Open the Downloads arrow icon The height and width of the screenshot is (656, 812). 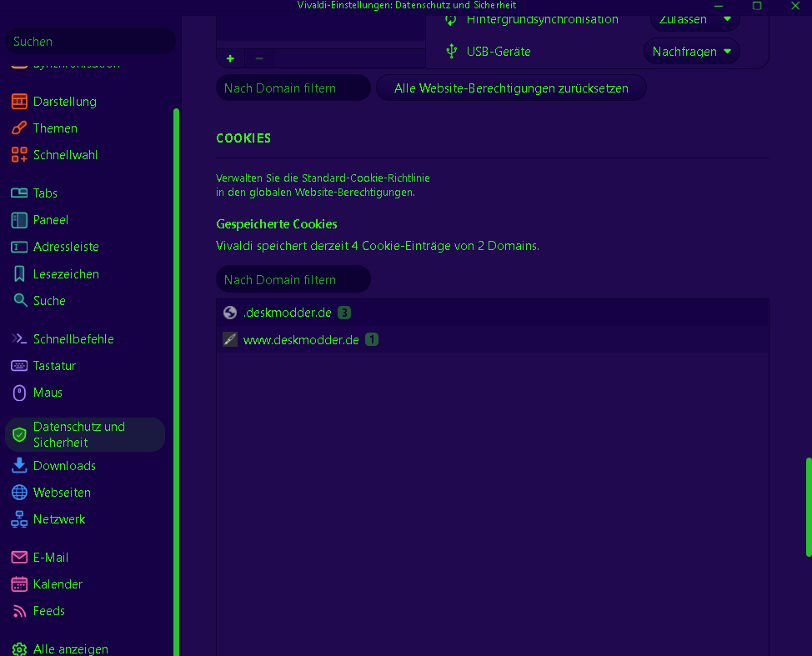[x=19, y=465]
